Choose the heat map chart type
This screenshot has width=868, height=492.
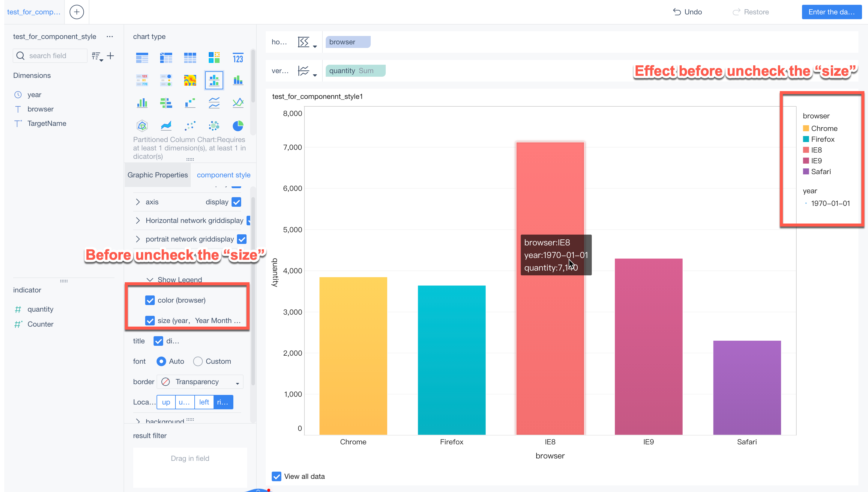tap(190, 80)
